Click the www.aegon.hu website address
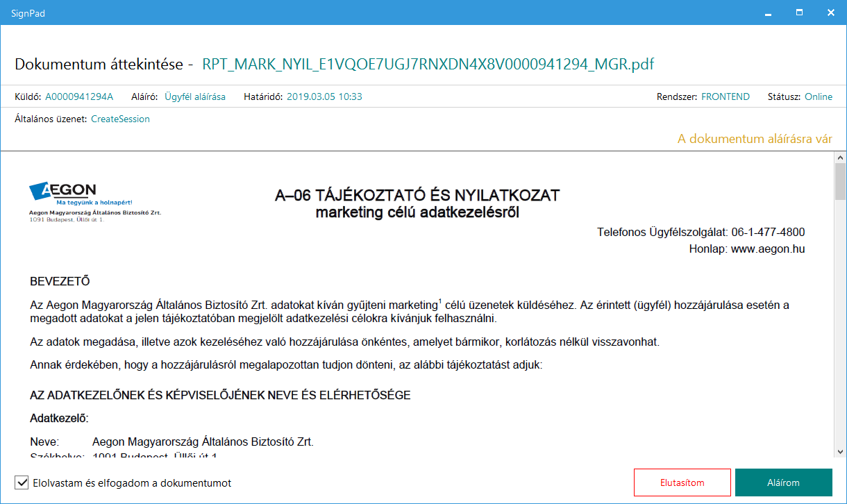This screenshot has height=504, width=847. coord(768,249)
